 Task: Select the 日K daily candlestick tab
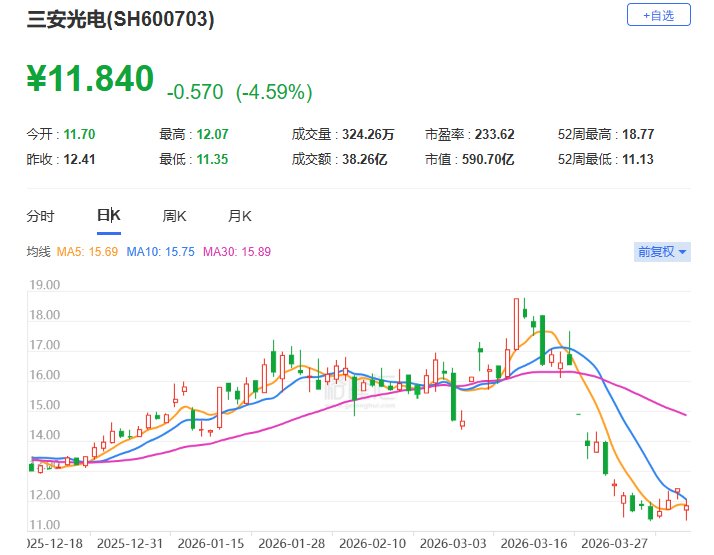(x=109, y=215)
